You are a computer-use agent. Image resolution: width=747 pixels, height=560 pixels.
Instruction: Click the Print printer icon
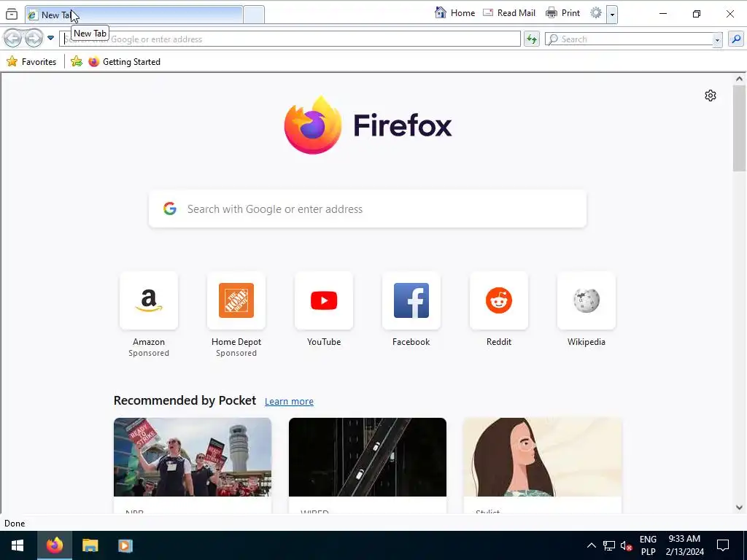click(x=551, y=13)
